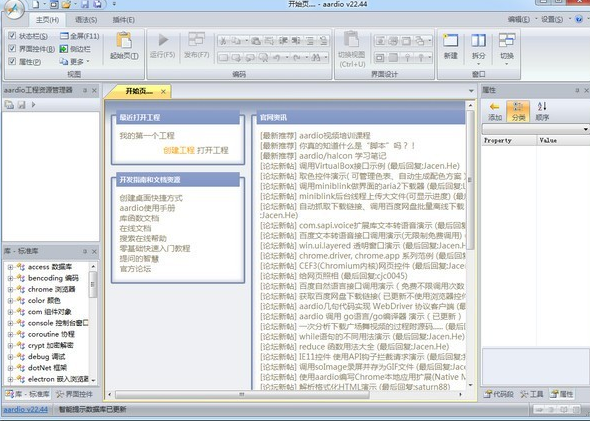This screenshot has width=590, height=421.
Task: Click the 发布(F7) publish button
Action: 196,46
